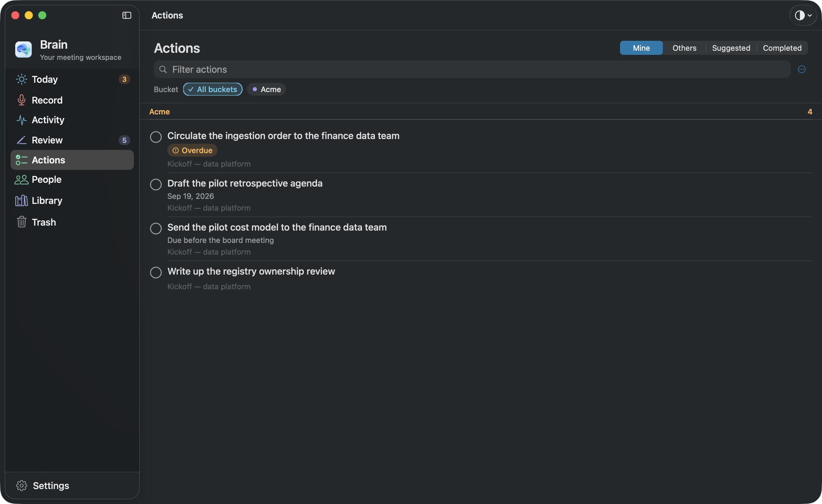822x504 pixels.
Task: Click 'Due before the board meeting' text
Action: click(x=220, y=240)
